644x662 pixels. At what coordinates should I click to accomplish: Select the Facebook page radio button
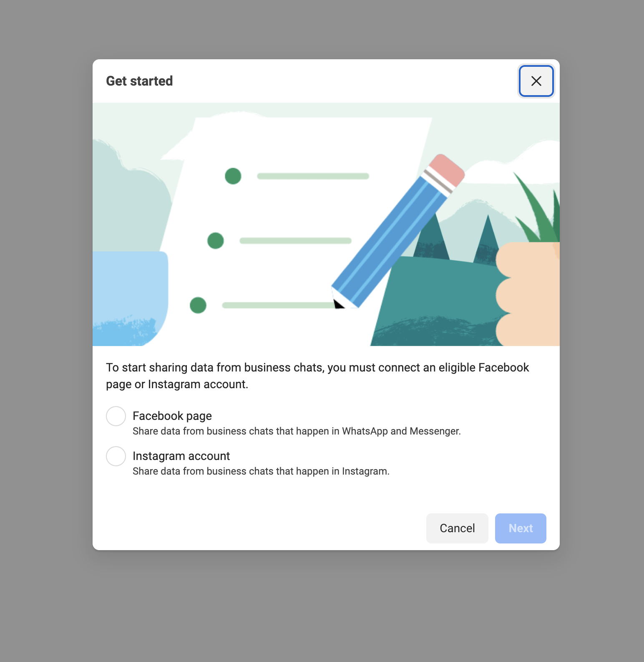(x=116, y=416)
